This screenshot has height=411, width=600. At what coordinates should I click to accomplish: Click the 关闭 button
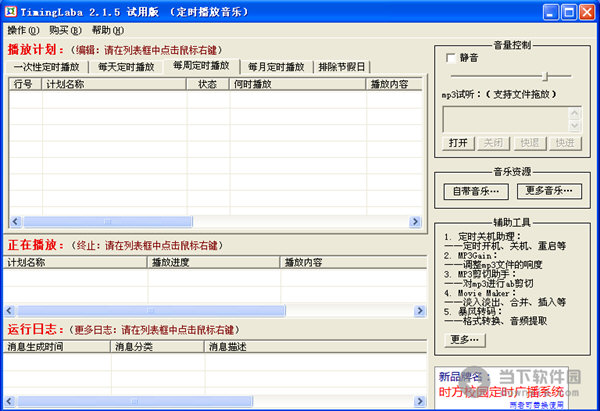coord(493,143)
